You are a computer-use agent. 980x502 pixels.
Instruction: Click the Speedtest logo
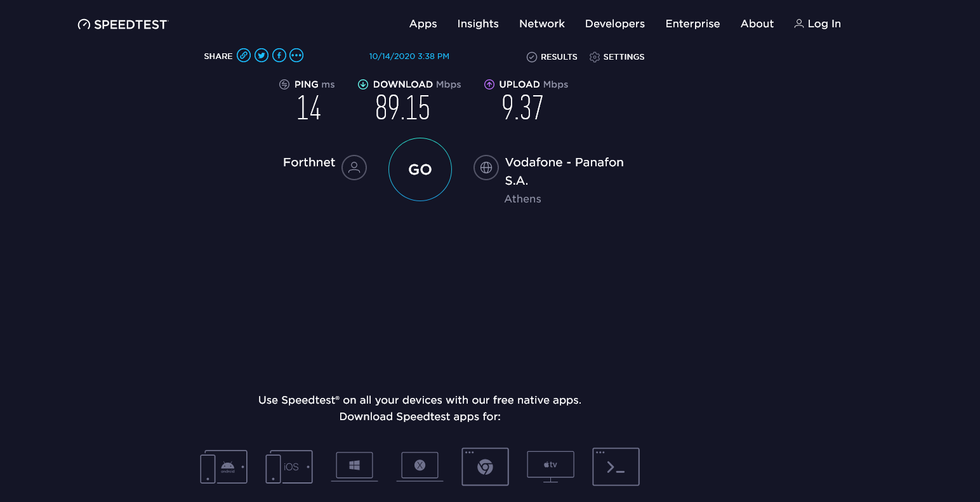tap(123, 24)
